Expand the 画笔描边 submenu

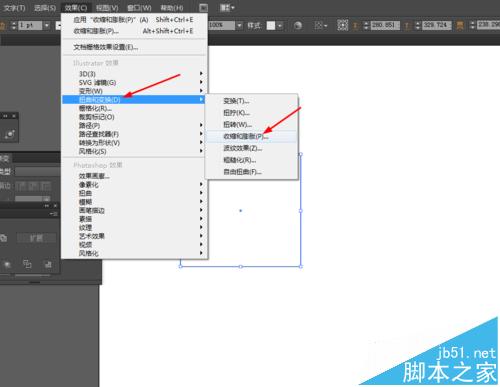click(x=134, y=210)
